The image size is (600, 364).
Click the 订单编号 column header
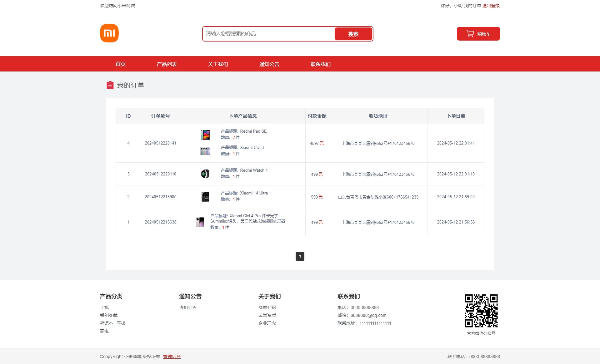(161, 116)
